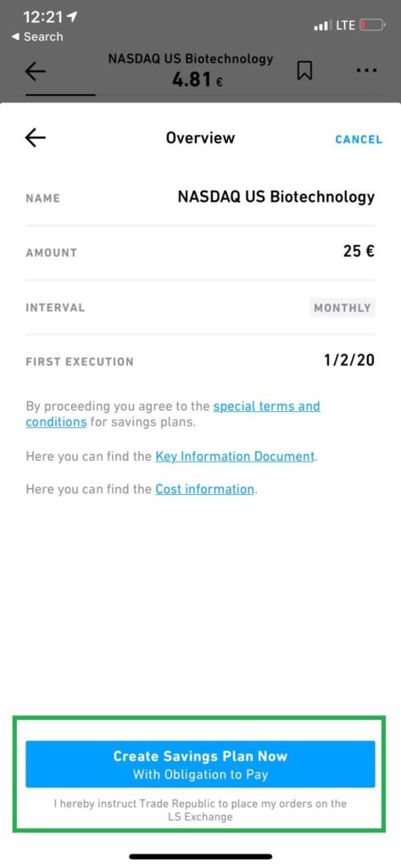Select the MONTHLY interval badge
The height and width of the screenshot is (868, 401).
343,308
